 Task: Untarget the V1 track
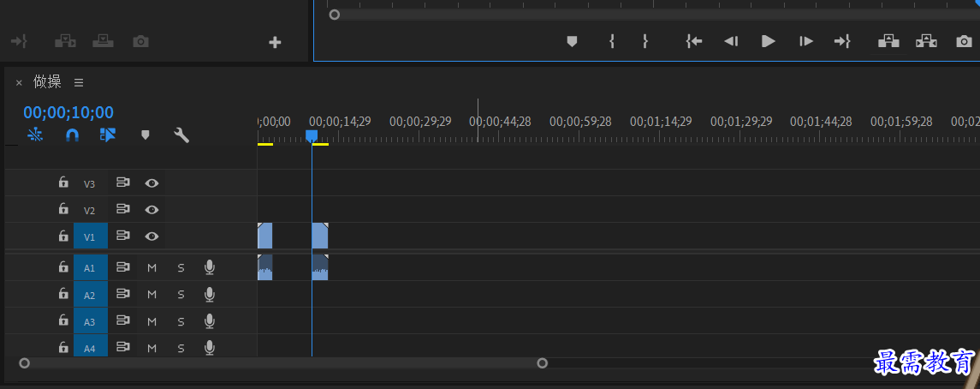(90, 236)
